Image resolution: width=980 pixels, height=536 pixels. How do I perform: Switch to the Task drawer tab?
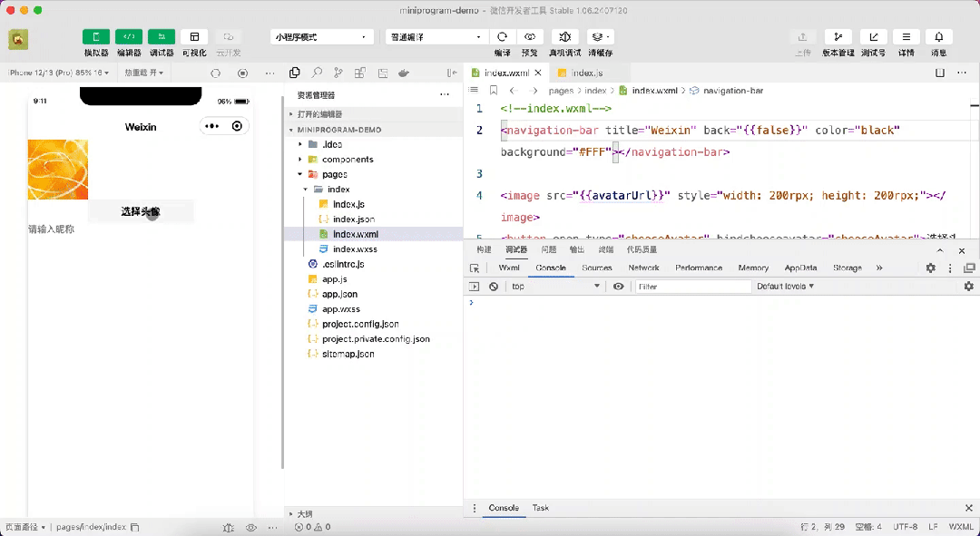click(x=541, y=508)
